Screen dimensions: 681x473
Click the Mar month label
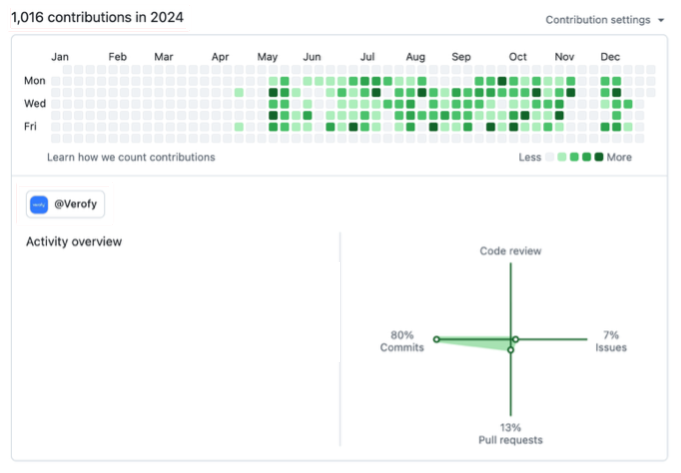click(x=163, y=57)
